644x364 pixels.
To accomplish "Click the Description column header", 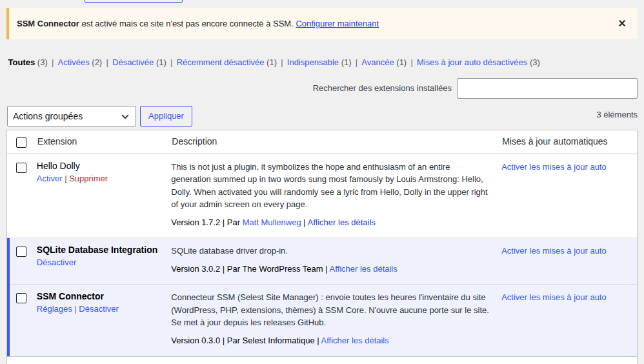I will [x=194, y=142].
